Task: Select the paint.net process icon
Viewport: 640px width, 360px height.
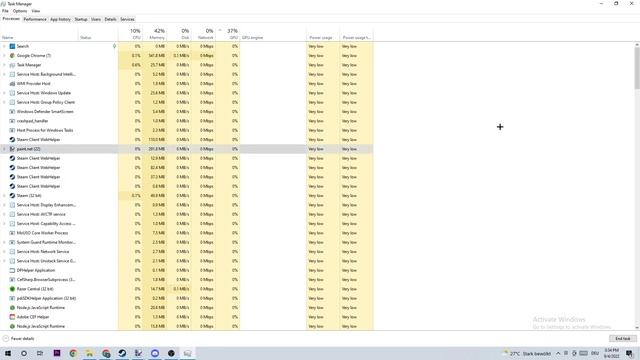Action: coord(12,149)
